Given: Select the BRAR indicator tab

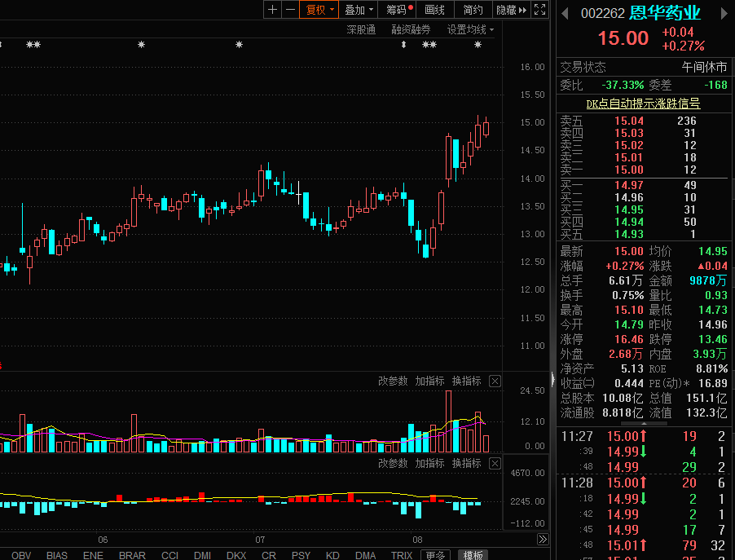Looking at the screenshot, I should point(132,555).
